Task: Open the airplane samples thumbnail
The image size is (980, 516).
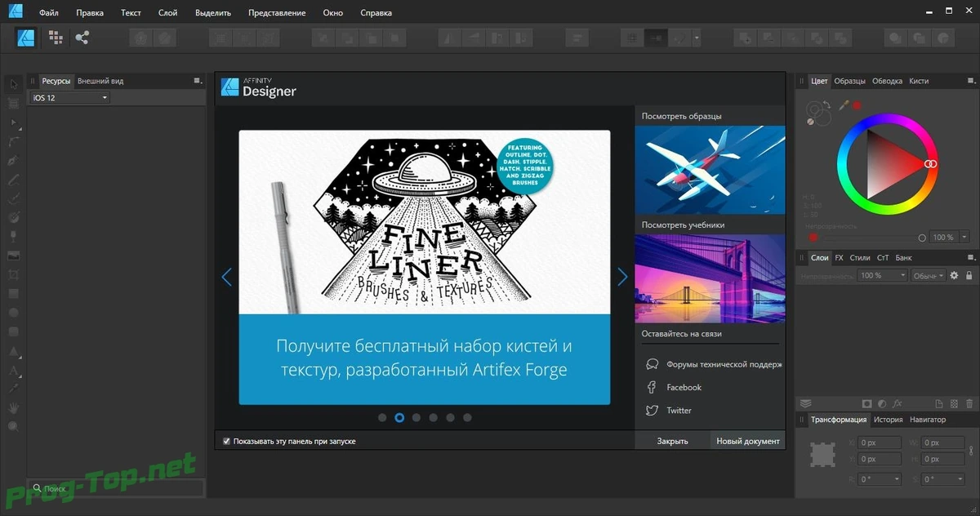Action: coord(710,170)
